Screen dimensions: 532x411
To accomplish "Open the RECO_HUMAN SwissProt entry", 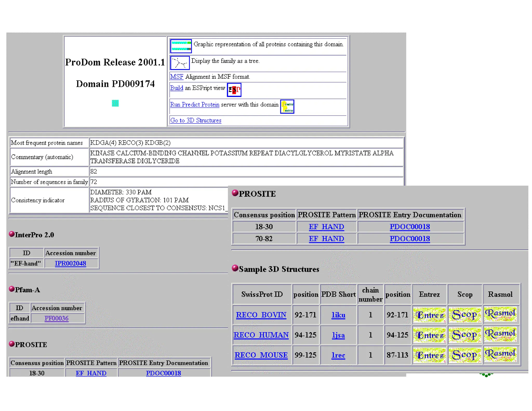I will pyautogui.click(x=261, y=335).
